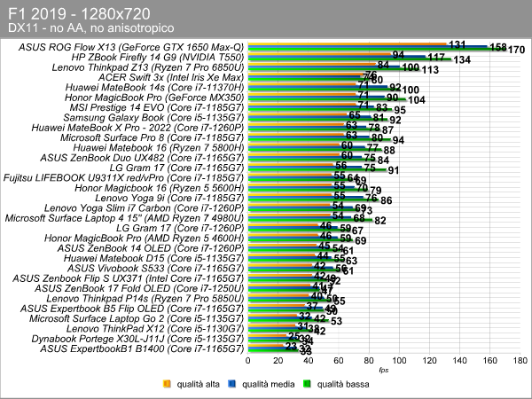Click the x-axis tick label 100

pyautogui.click(x=399, y=360)
